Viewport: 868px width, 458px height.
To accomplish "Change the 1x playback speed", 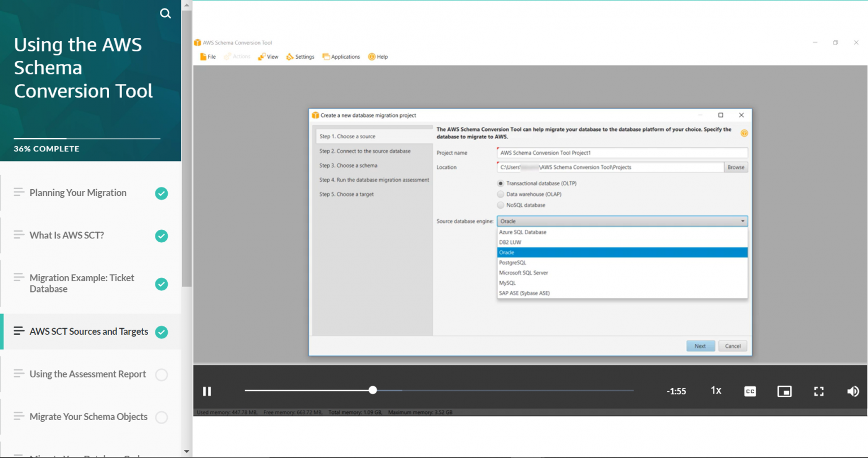I will tap(716, 391).
